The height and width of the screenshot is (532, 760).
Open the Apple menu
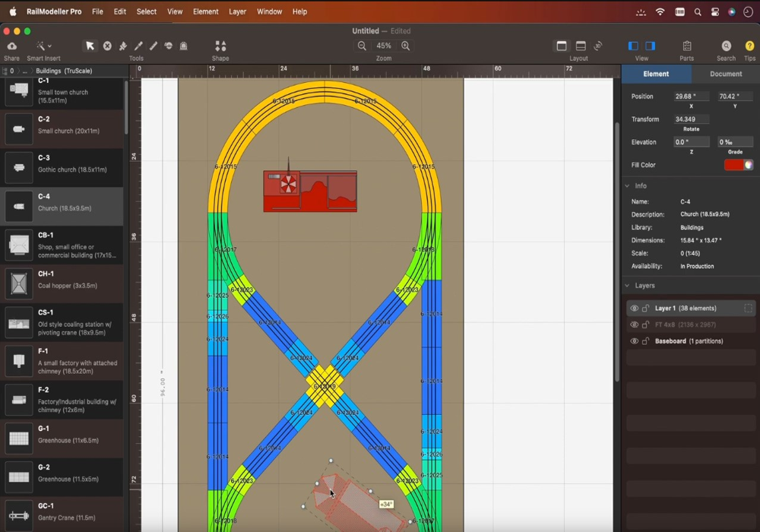[x=13, y=11]
